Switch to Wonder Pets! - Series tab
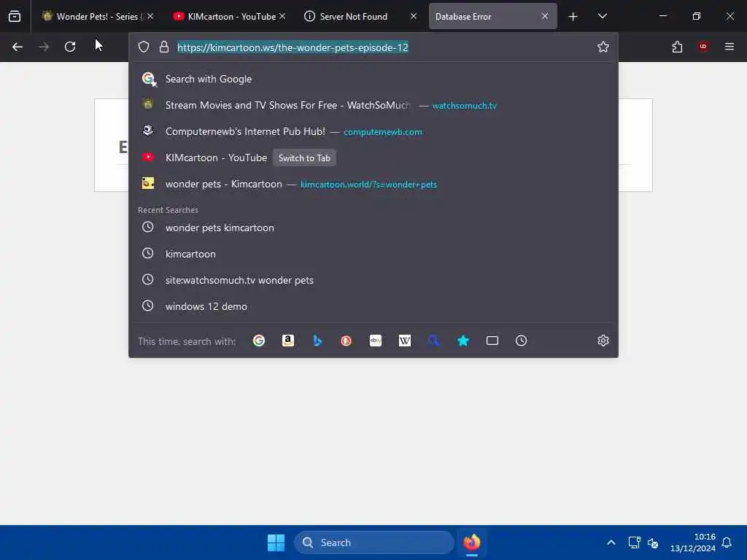Image resolution: width=747 pixels, height=560 pixels. coord(98,16)
